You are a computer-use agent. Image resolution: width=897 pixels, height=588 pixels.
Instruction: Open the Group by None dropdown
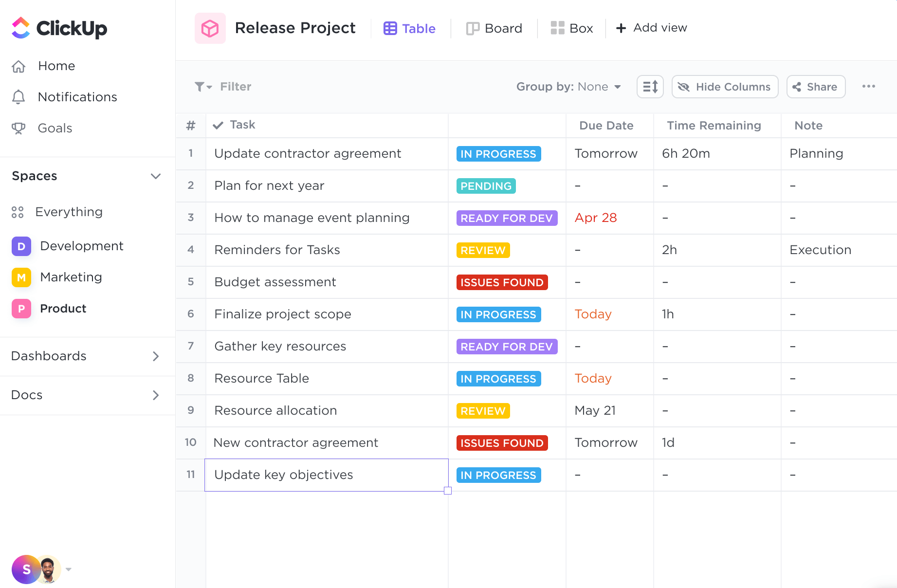coord(568,87)
